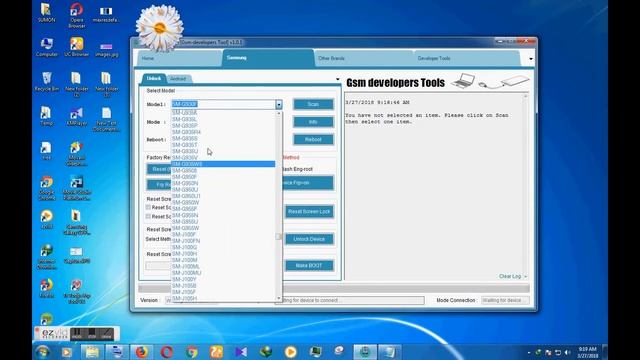
Task: Open Windows Media Player taskbar icon
Action: (x=67, y=352)
